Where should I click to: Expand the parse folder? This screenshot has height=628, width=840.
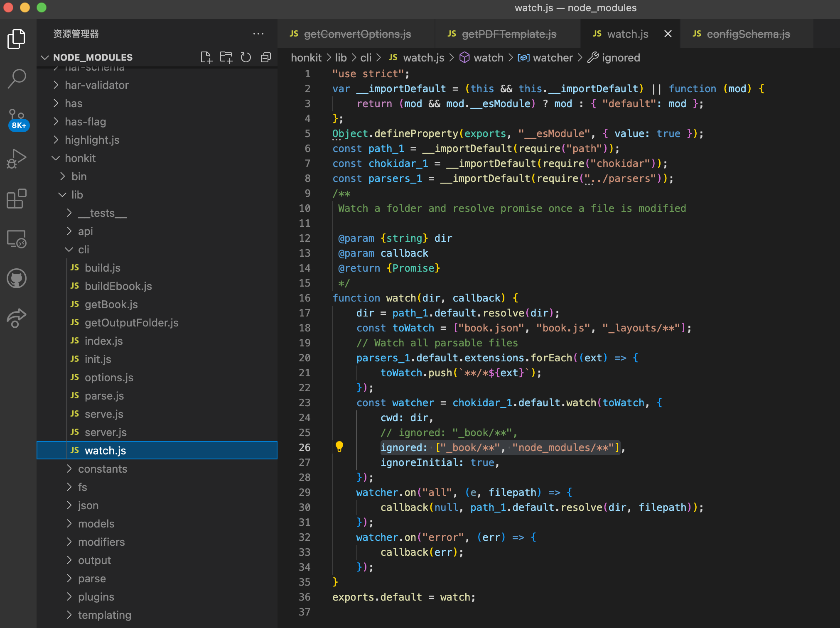click(157, 579)
